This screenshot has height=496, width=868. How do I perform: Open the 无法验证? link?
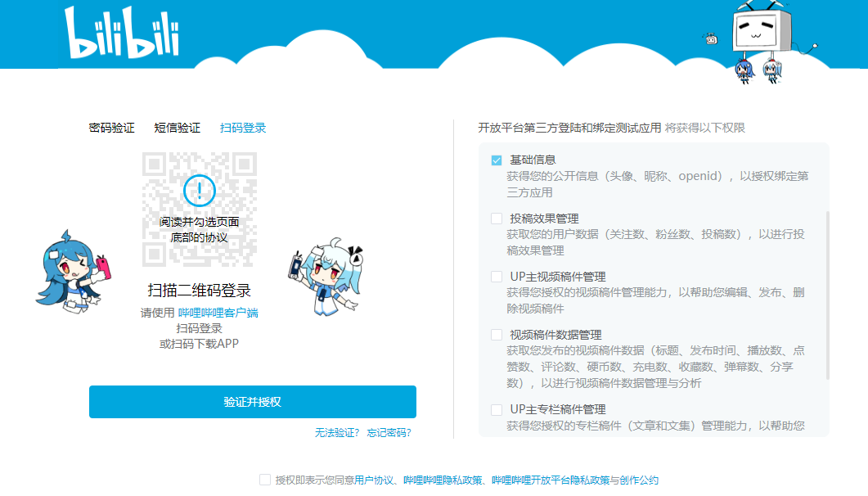point(337,433)
